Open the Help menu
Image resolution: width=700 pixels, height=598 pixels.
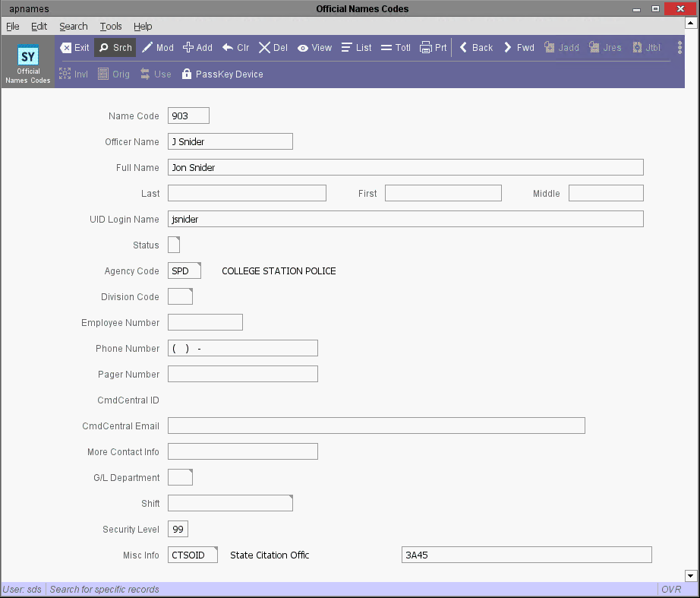(x=143, y=27)
